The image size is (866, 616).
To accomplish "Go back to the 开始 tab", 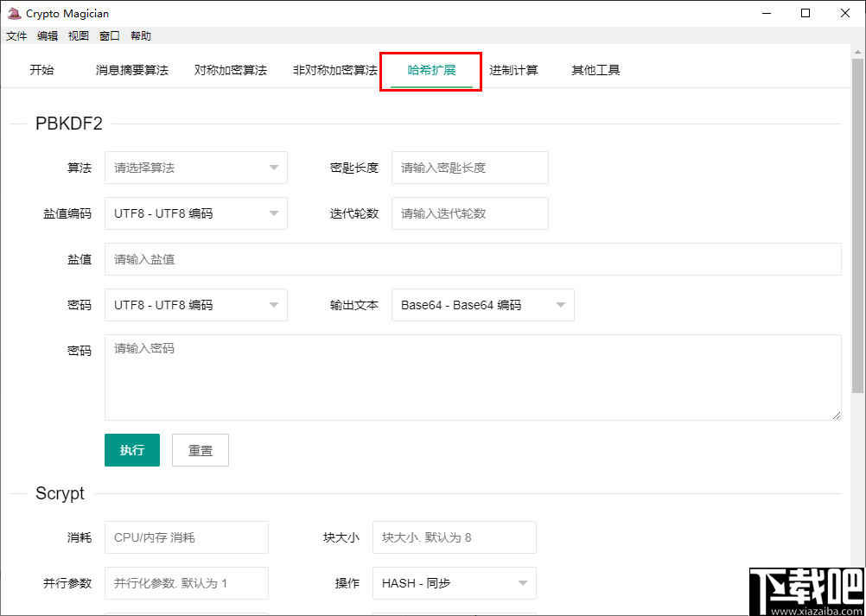I will 41,70.
